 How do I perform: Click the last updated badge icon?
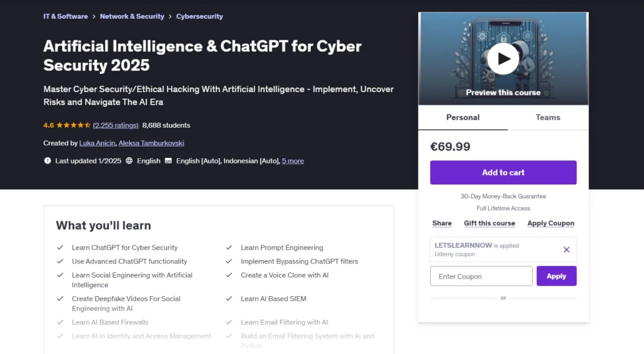click(48, 161)
